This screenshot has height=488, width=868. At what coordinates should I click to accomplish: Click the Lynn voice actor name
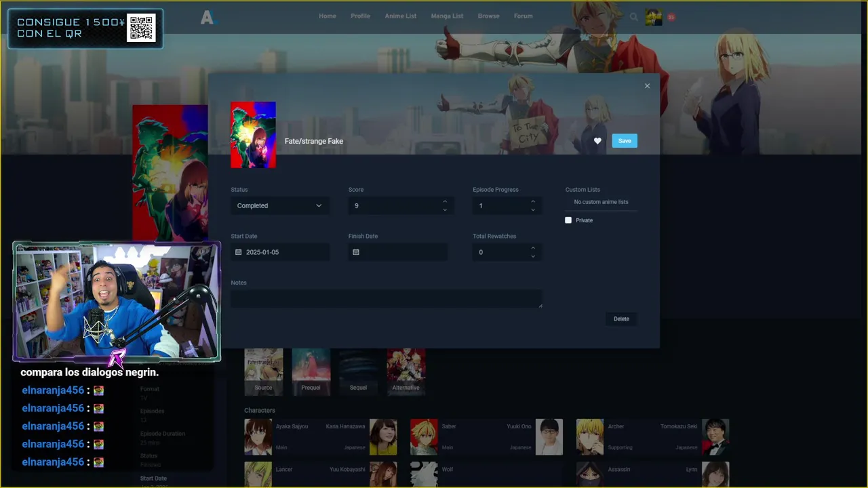[691, 469]
